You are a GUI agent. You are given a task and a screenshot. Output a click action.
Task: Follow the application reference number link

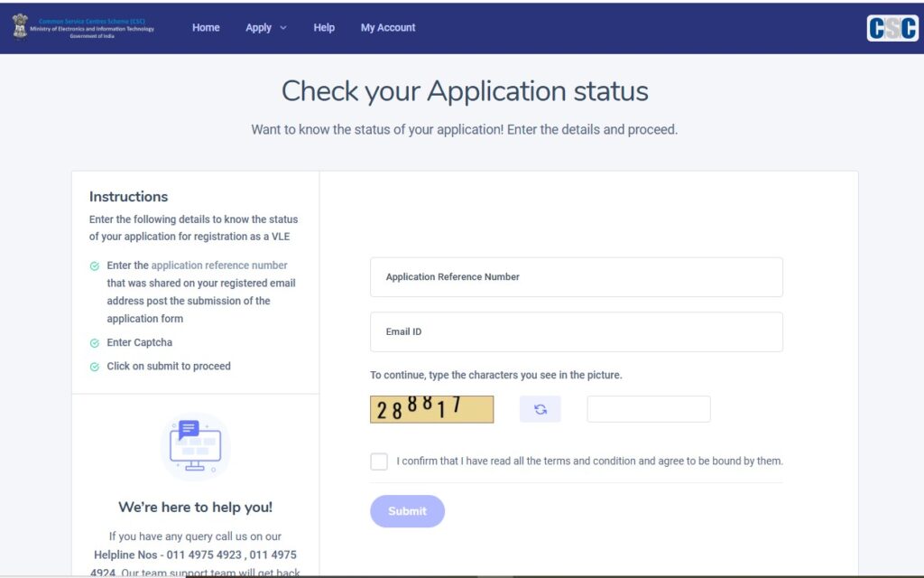[x=219, y=266]
